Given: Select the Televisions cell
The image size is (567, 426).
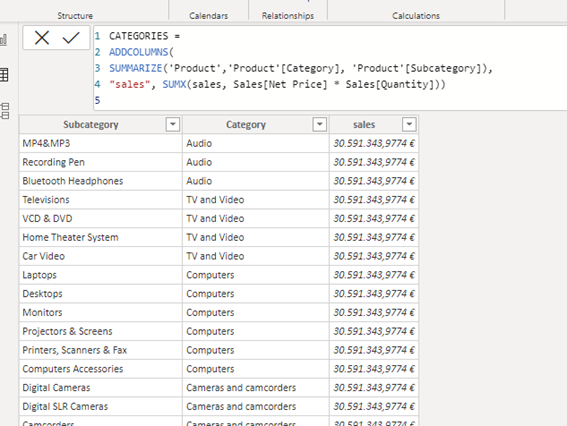Looking at the screenshot, I should (x=101, y=200).
